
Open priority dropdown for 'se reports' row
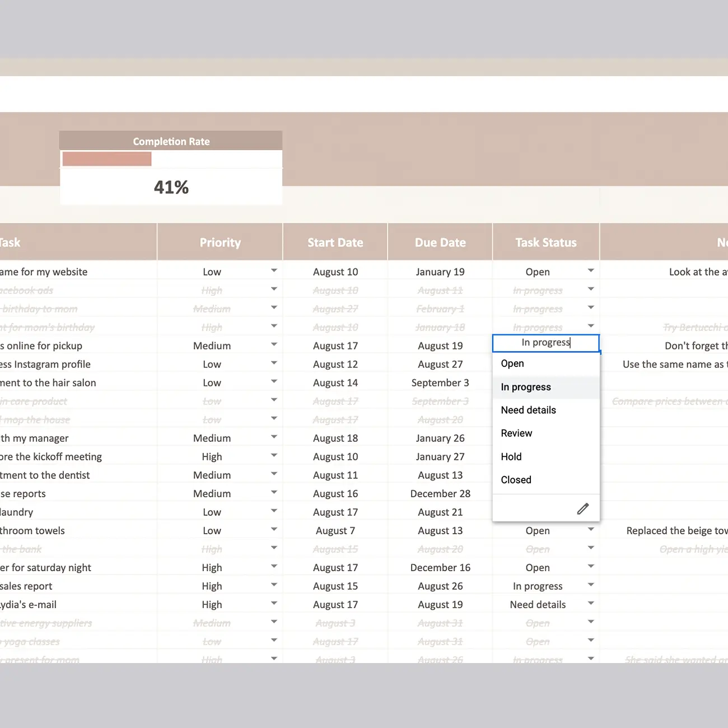pyautogui.click(x=274, y=492)
